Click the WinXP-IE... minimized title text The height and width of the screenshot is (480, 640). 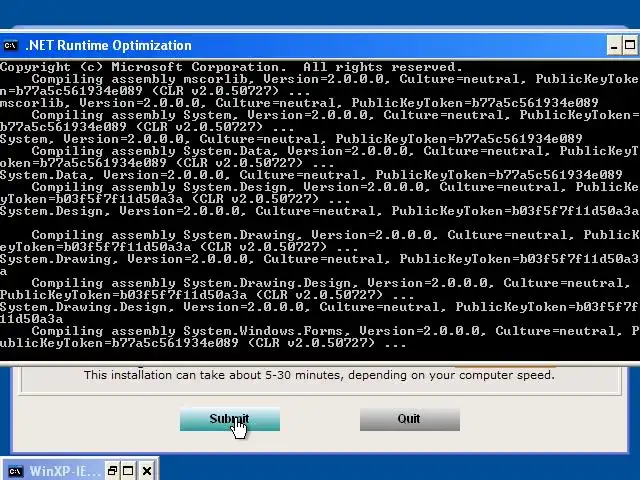(x=64, y=471)
